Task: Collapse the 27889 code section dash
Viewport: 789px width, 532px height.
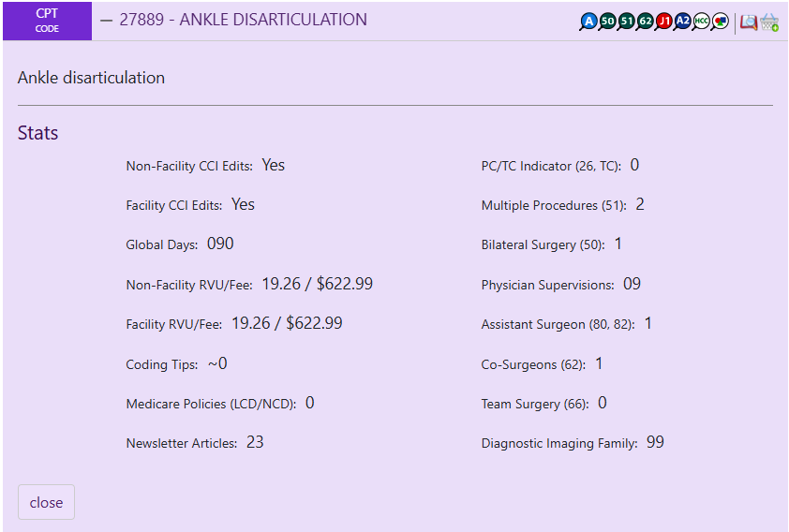Action: [106, 20]
